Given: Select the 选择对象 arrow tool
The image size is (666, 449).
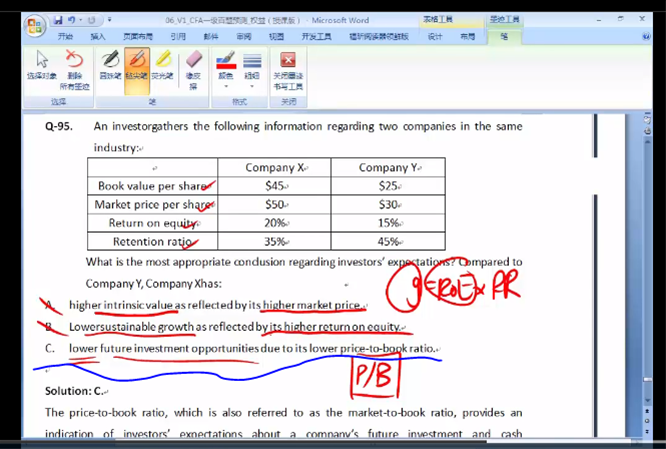Looking at the screenshot, I should [42, 67].
